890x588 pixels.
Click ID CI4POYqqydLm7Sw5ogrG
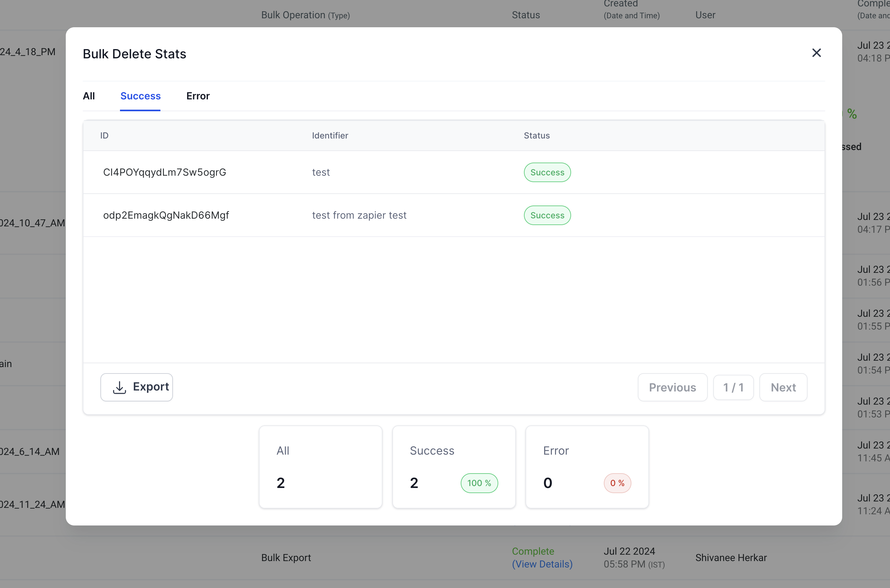pos(164,172)
